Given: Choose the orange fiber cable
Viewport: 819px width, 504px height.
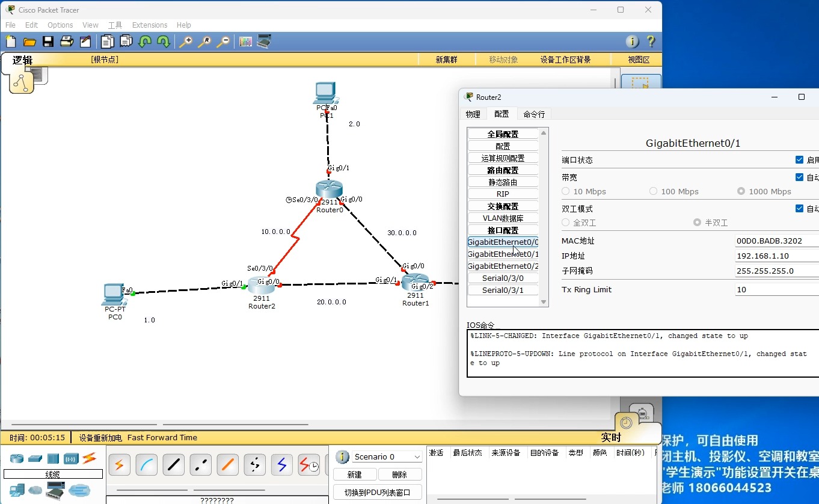Looking at the screenshot, I should [x=228, y=465].
